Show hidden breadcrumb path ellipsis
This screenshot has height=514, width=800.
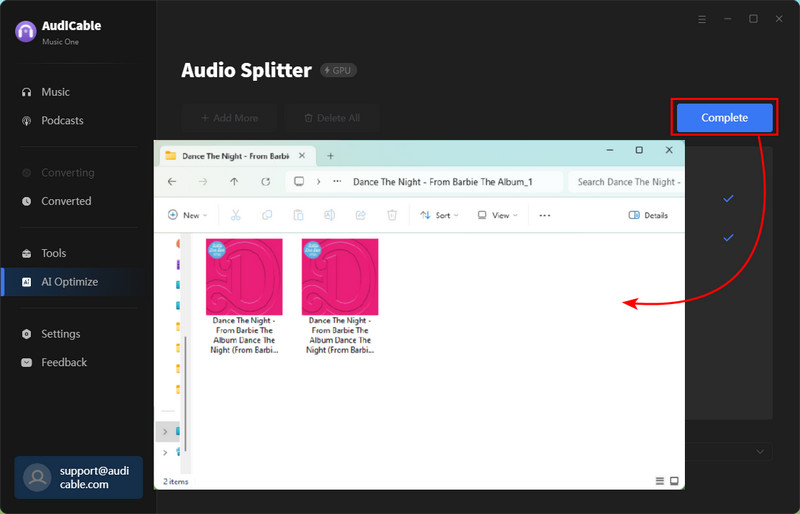[x=337, y=182]
